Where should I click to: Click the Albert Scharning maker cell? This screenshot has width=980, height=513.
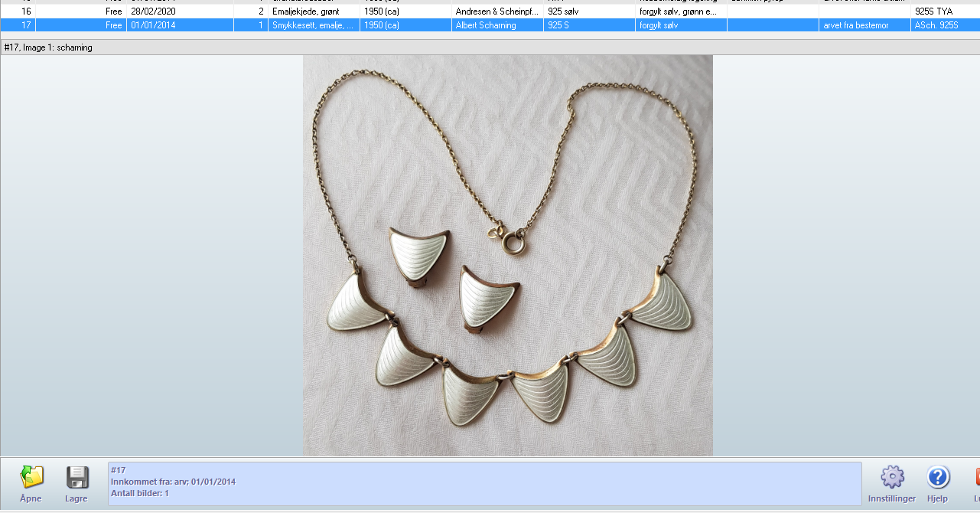click(486, 25)
